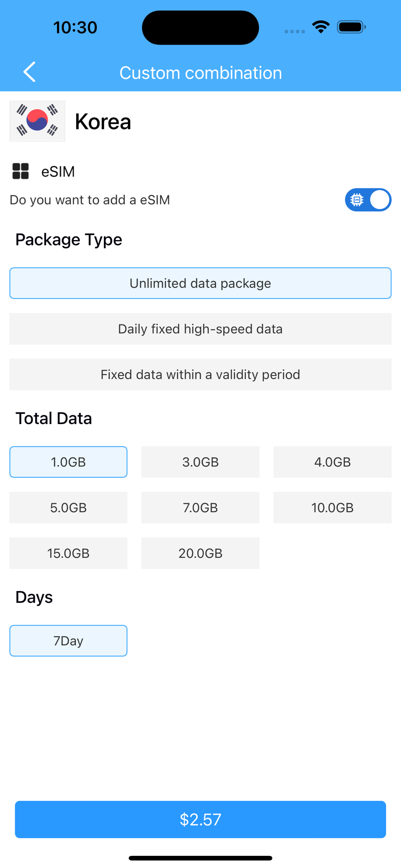
Task: Tap the home indicator bar
Action: [x=200, y=858]
